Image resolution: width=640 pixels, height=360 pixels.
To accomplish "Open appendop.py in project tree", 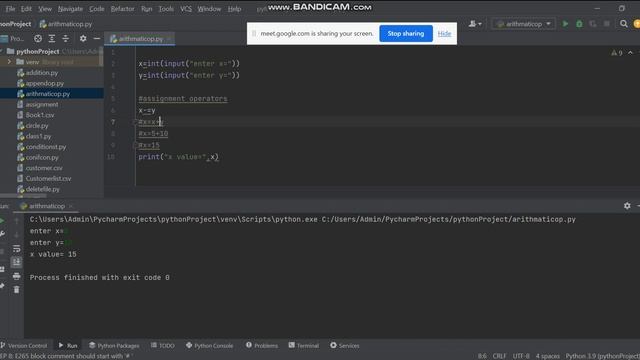I will (x=44, y=83).
